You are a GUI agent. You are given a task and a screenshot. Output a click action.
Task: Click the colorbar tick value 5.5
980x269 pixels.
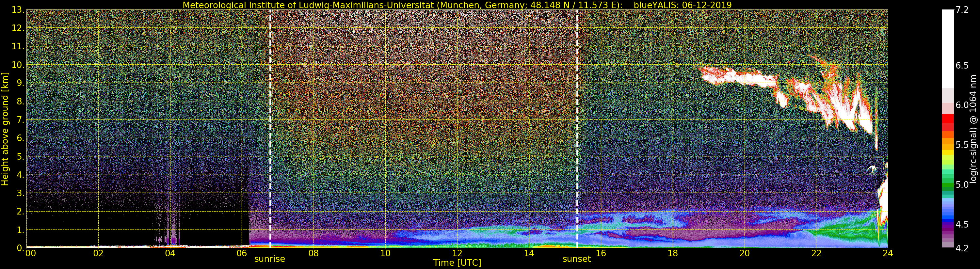pos(962,145)
